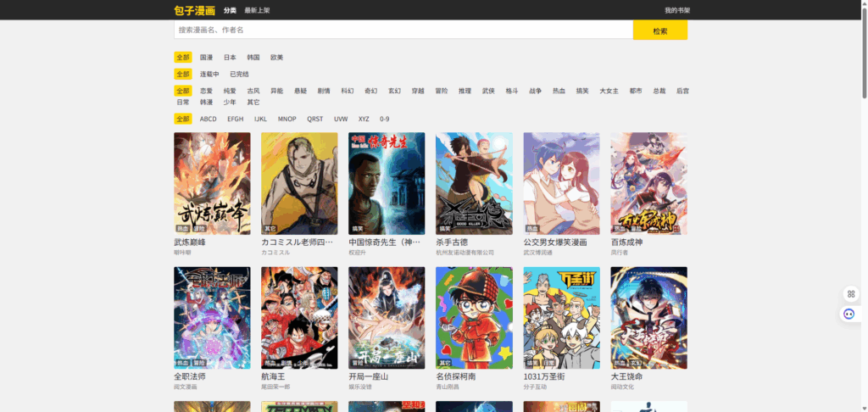
Task: Select genre filter 总裁
Action: pyautogui.click(x=659, y=91)
